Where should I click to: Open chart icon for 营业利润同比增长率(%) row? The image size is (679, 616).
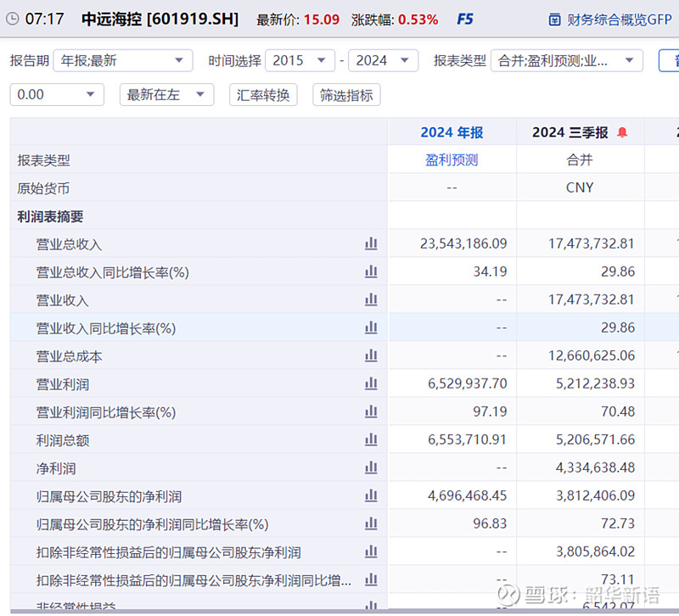tap(371, 412)
